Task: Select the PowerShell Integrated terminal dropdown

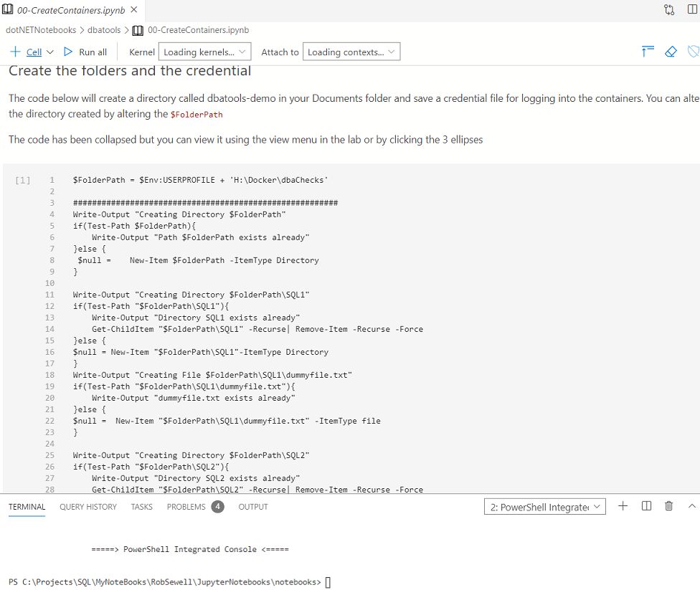Action: (544, 507)
